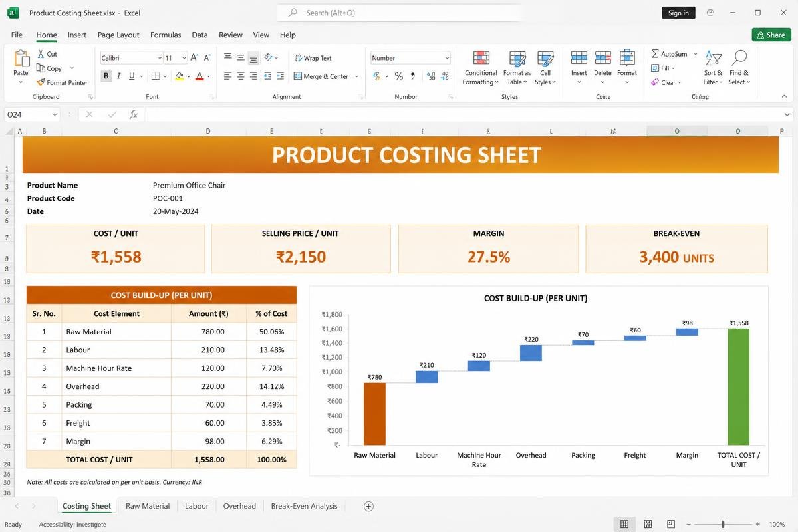Click the Insert Function fx button
This screenshot has height=532, width=798.
click(133, 114)
